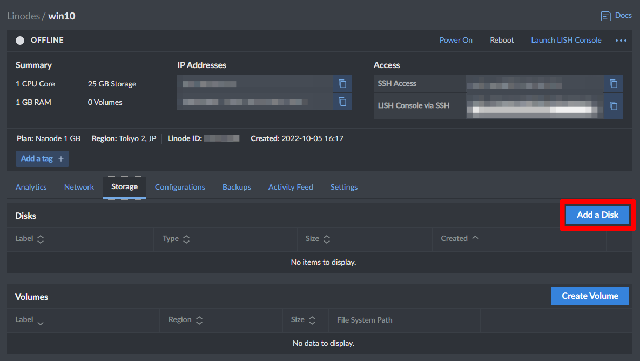Click the '1 CPU Core' summary text

35,84
